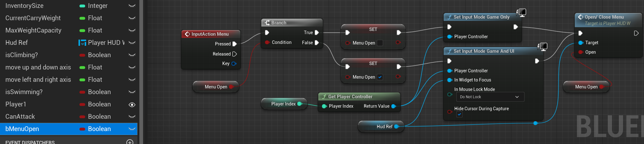Click Boolean type pill for bMenuOpen

tap(82, 129)
